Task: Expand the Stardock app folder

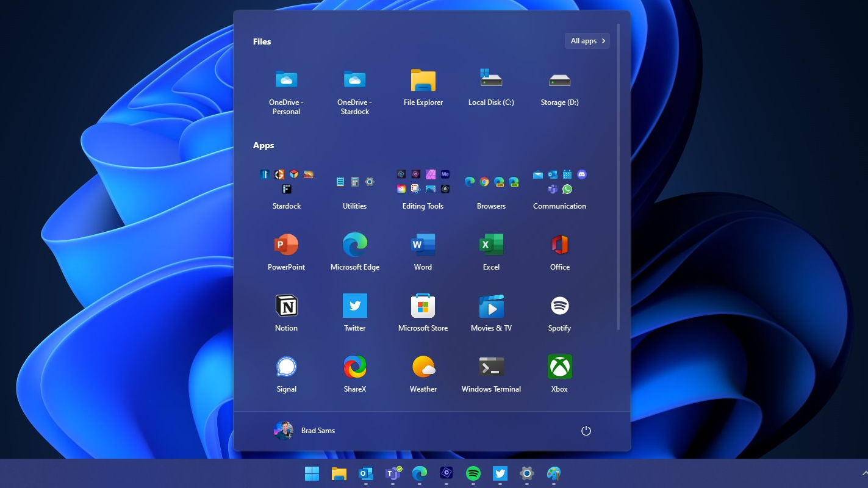Action: 286,188
